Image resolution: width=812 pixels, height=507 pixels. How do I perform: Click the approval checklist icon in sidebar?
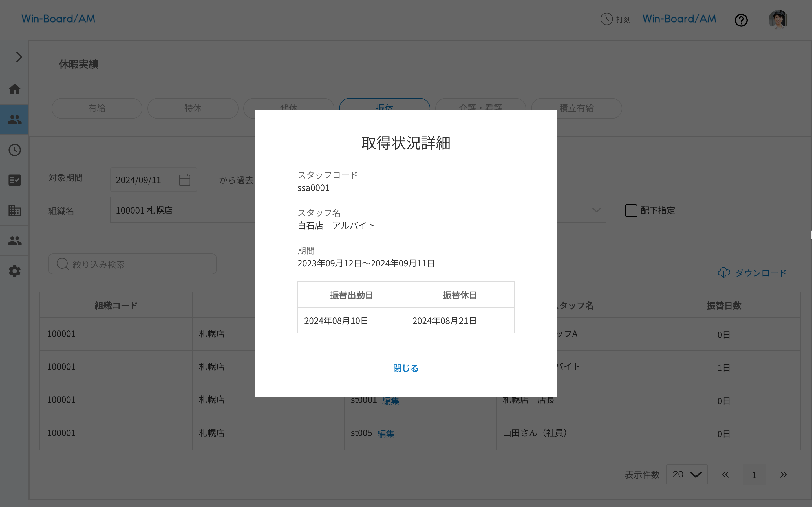click(14, 180)
